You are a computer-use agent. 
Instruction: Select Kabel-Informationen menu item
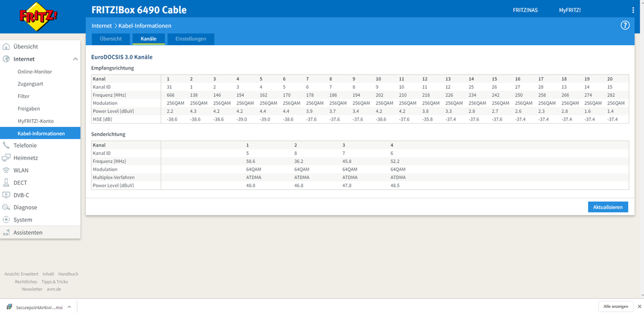pyautogui.click(x=40, y=133)
